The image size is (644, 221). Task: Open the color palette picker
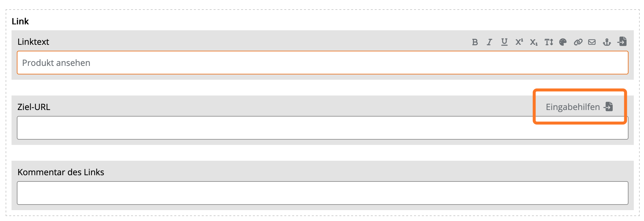[x=563, y=42]
